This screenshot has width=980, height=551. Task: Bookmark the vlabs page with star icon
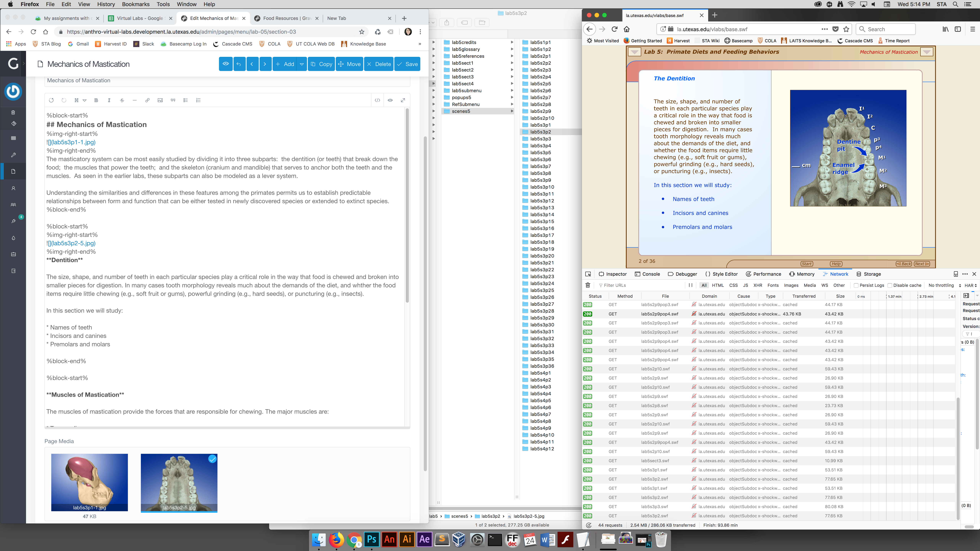click(846, 29)
